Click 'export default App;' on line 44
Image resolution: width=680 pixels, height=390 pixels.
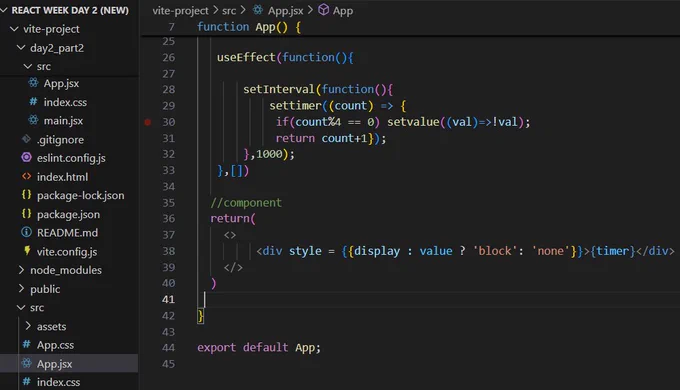point(259,347)
